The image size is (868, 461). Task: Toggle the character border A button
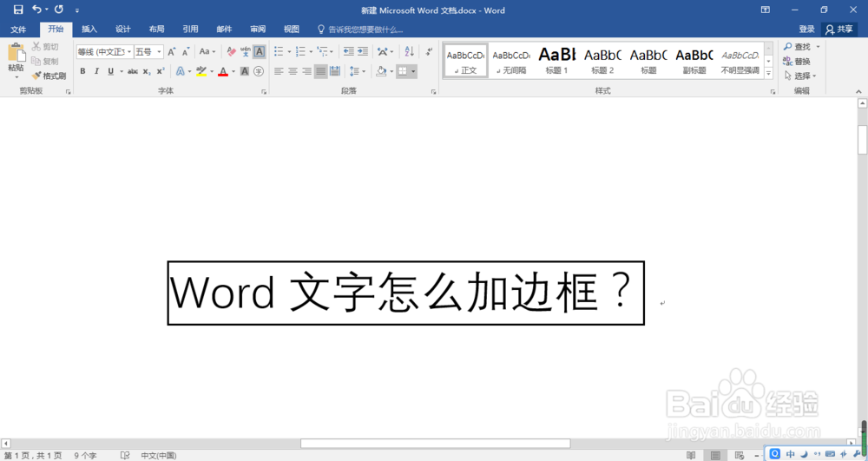pyautogui.click(x=259, y=51)
